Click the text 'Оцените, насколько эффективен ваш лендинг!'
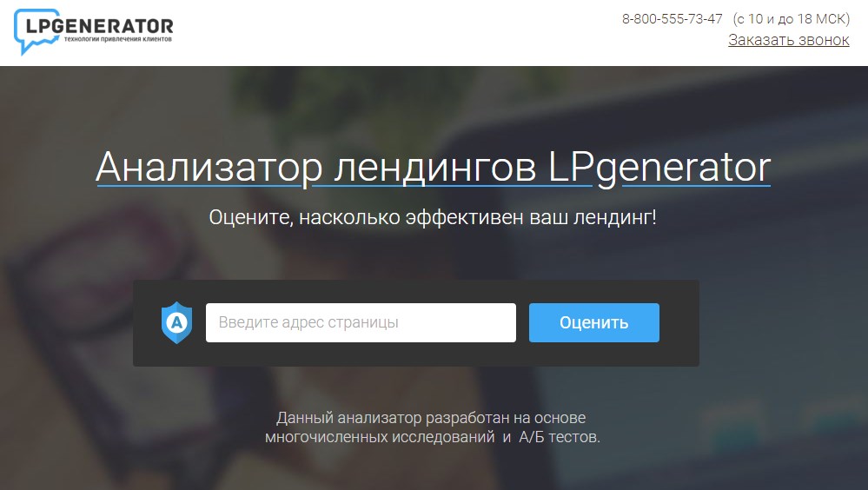 click(433, 217)
